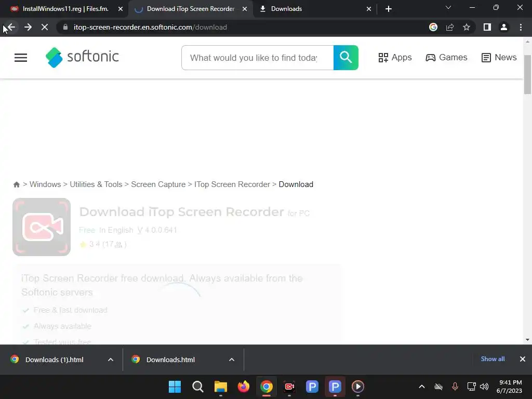532x399 pixels.
Task: Open Chrome taskbar icon
Action: coord(267,387)
